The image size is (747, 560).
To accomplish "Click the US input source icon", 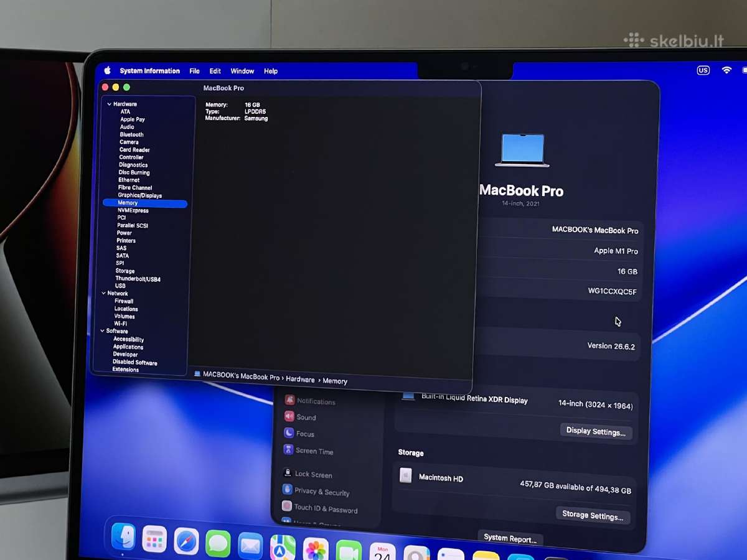I will click(703, 70).
